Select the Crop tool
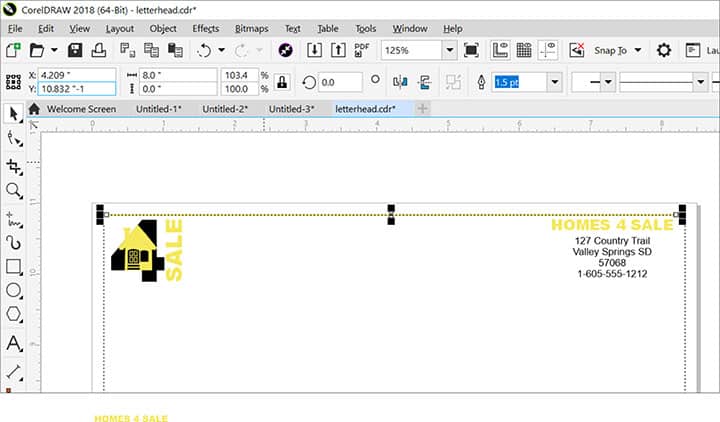This screenshot has width=720, height=422. click(x=14, y=165)
